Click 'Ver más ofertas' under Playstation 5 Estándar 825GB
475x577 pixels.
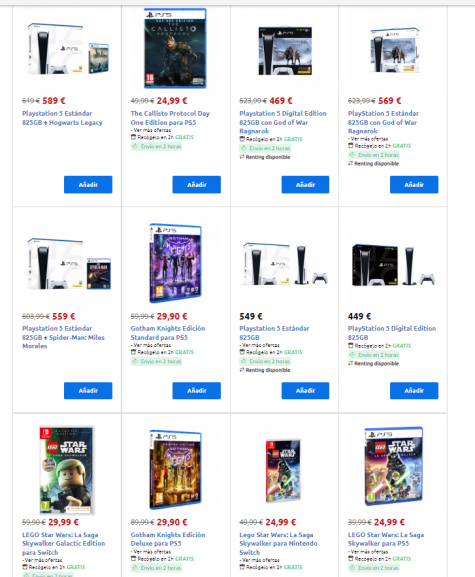point(260,345)
